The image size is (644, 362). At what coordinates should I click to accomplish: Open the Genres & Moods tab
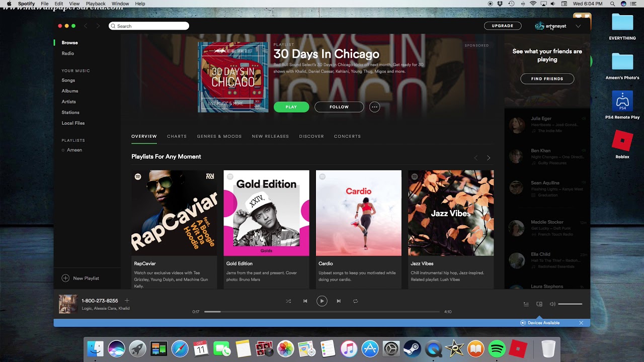[219, 136]
